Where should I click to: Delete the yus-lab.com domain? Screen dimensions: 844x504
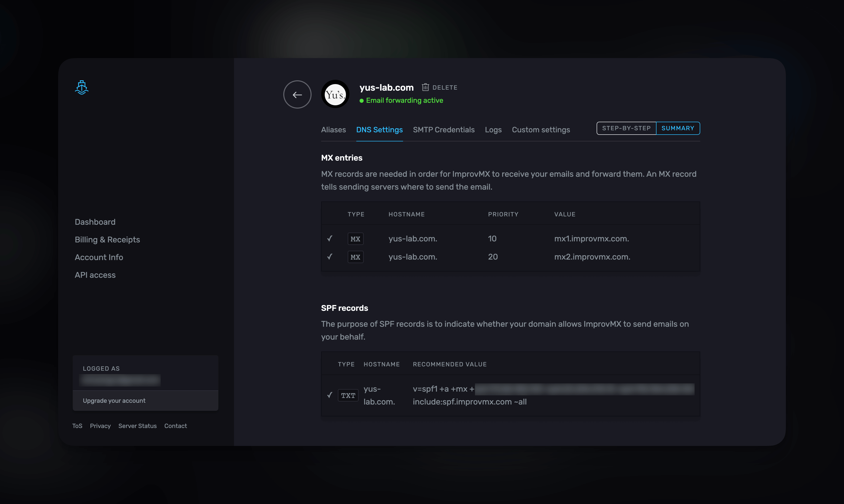point(439,87)
